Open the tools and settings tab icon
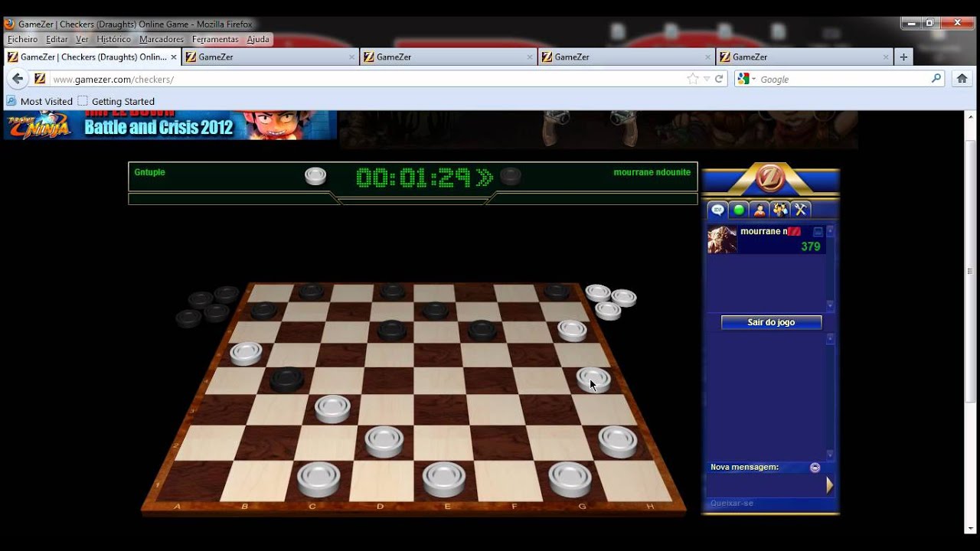The width and height of the screenshot is (980, 551). (801, 210)
